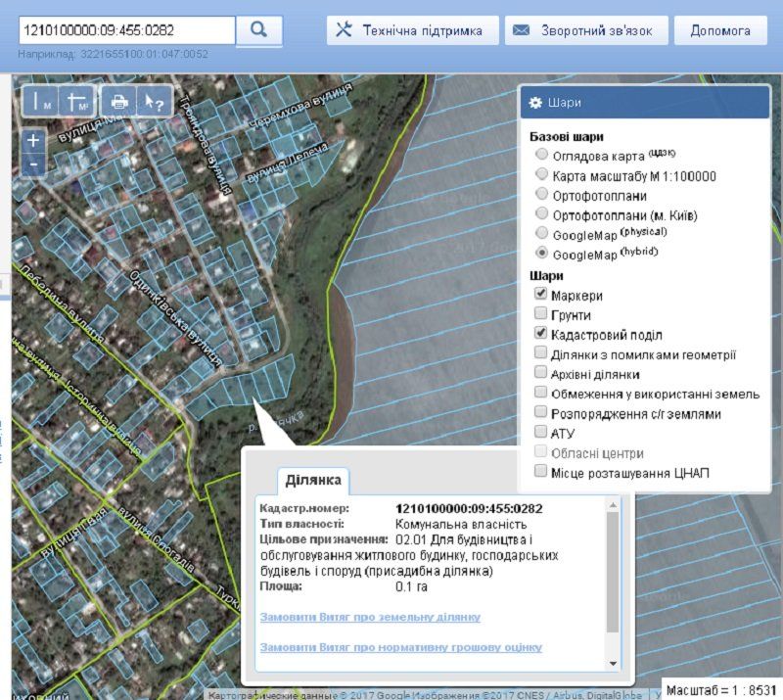Open the Ділянка tab
783x700 pixels.
point(312,480)
